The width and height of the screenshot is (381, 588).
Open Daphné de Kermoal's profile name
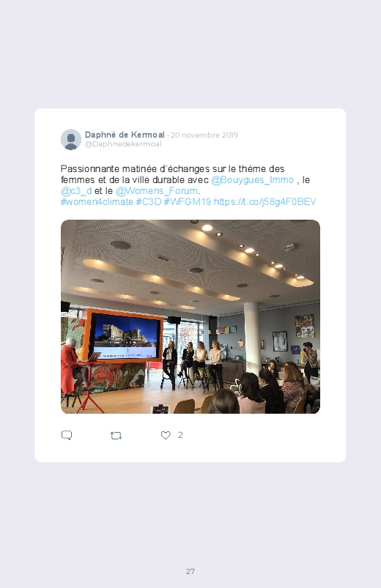click(x=125, y=135)
